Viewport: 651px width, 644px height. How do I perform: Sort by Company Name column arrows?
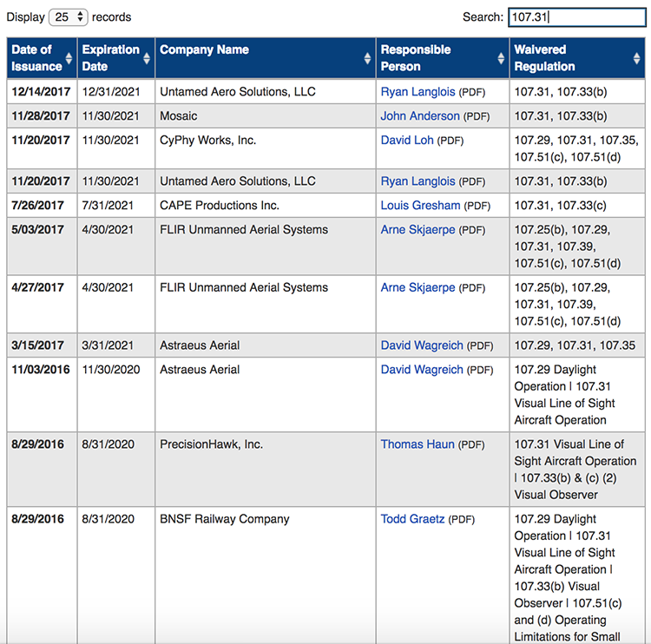point(367,58)
